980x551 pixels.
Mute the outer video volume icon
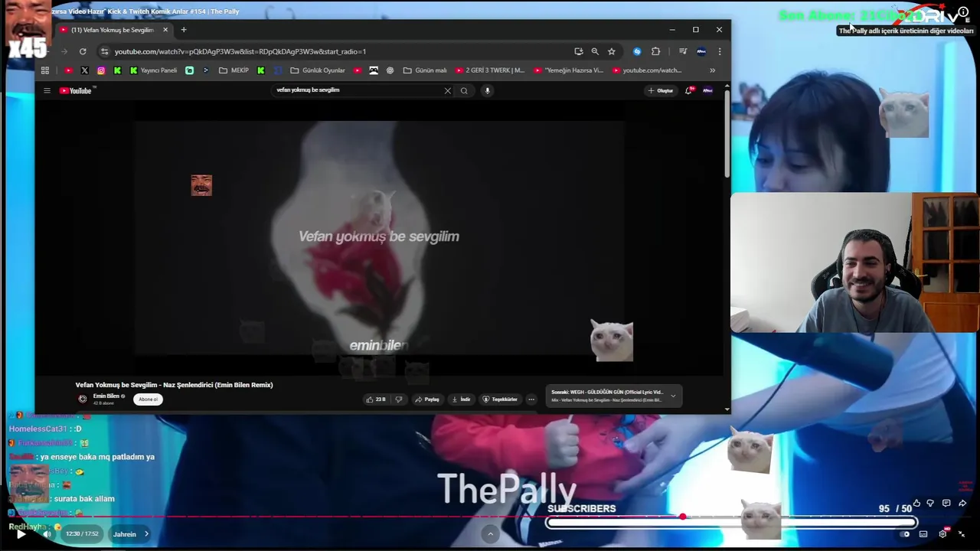coord(47,534)
